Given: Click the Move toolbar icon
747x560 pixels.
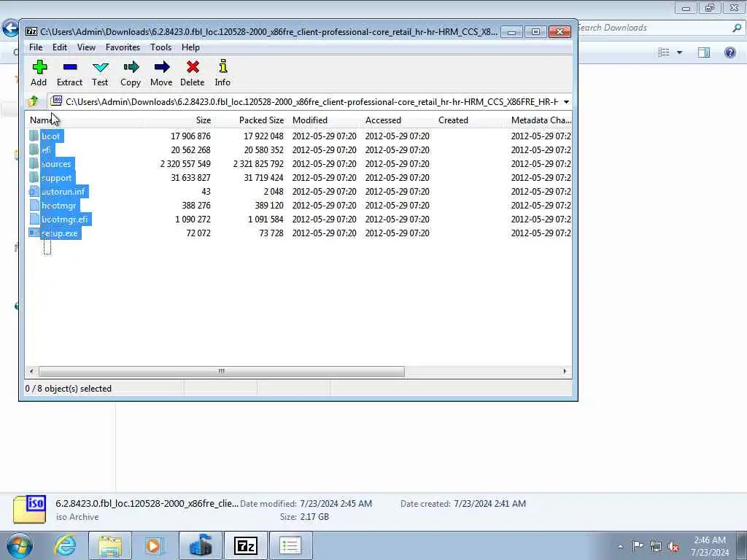Looking at the screenshot, I should click(161, 66).
